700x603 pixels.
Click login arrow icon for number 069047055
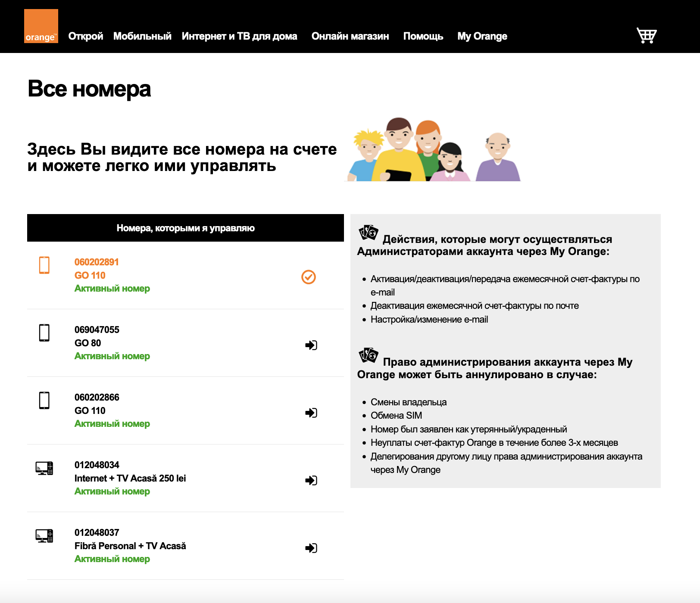pos(311,345)
